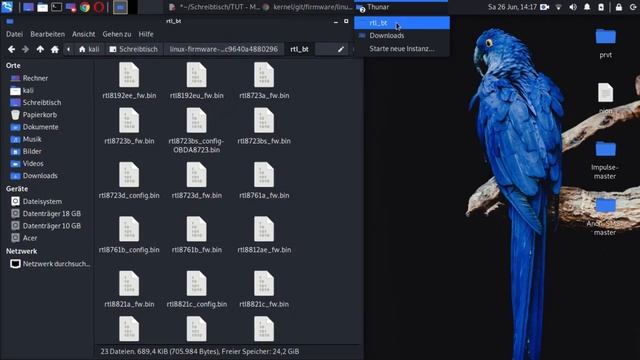
Task: Open the home folder via house icon
Action: pos(55,49)
